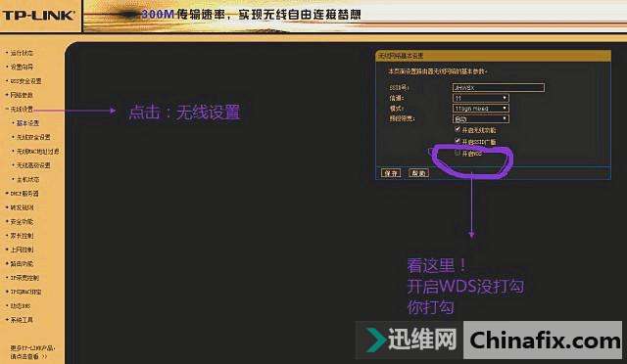This screenshot has width=627, height=364.
Task: Open 无线MAC地址过滤 submenu item
Action: point(37,152)
